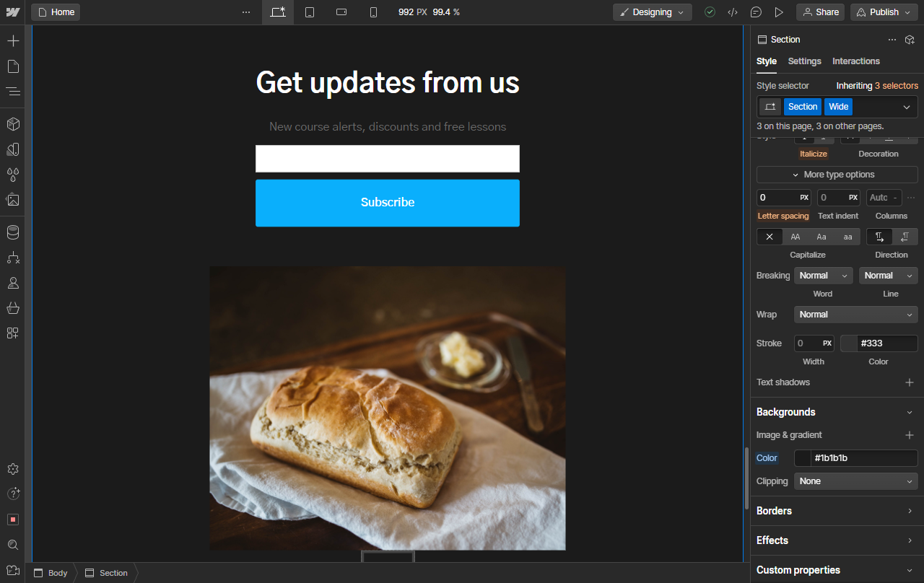This screenshot has height=583, width=924.
Task: Open video tutorials camera icon
Action: coord(13,570)
